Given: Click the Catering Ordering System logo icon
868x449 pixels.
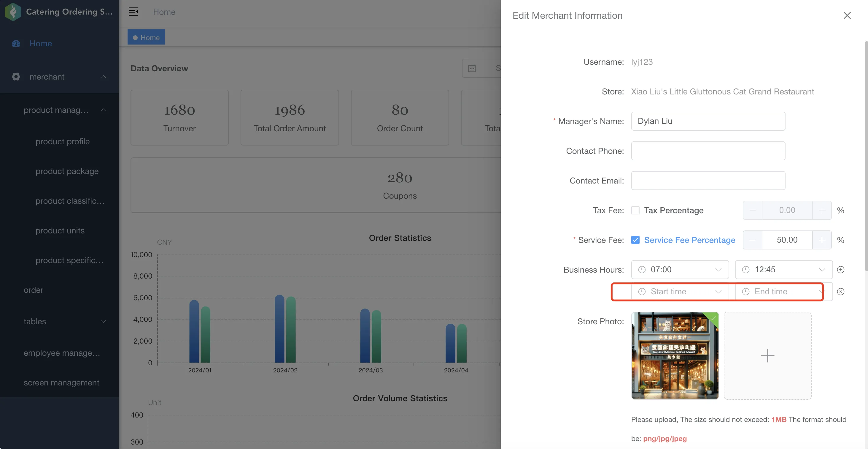Looking at the screenshot, I should click(x=13, y=12).
